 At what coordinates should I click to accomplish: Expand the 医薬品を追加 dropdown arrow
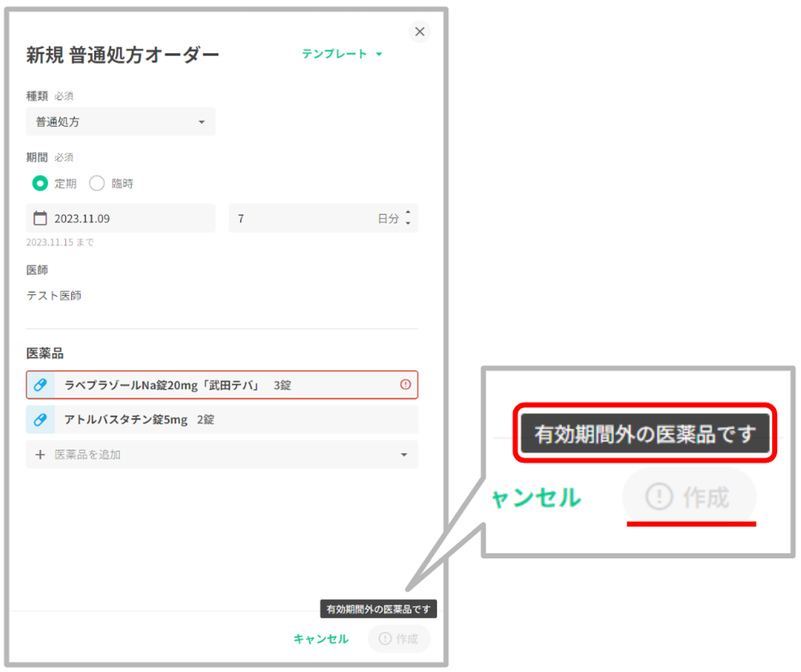point(404,455)
